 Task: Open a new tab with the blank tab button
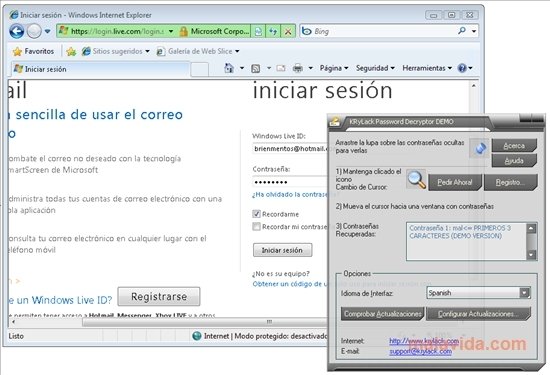tap(200, 69)
